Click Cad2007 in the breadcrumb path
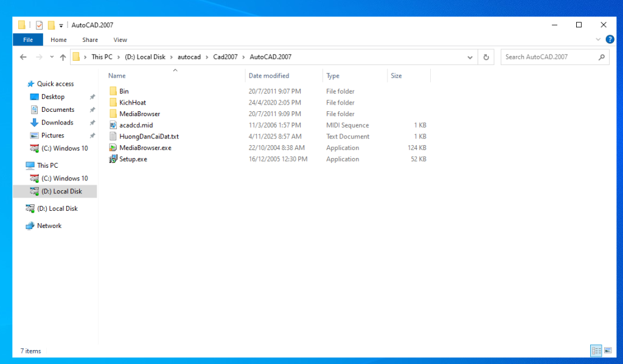Viewport: 623px width, 364px height. click(225, 57)
